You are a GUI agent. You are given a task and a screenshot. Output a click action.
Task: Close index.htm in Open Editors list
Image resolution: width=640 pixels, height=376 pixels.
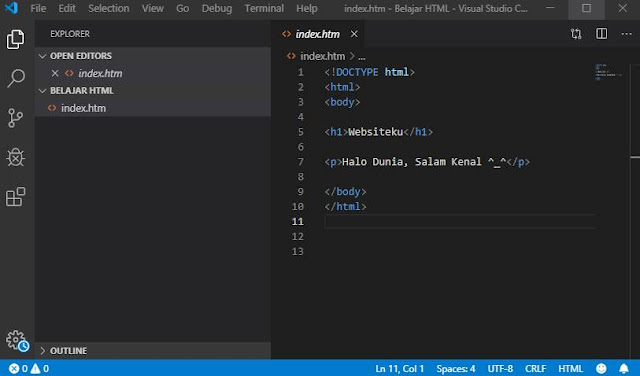coord(55,73)
